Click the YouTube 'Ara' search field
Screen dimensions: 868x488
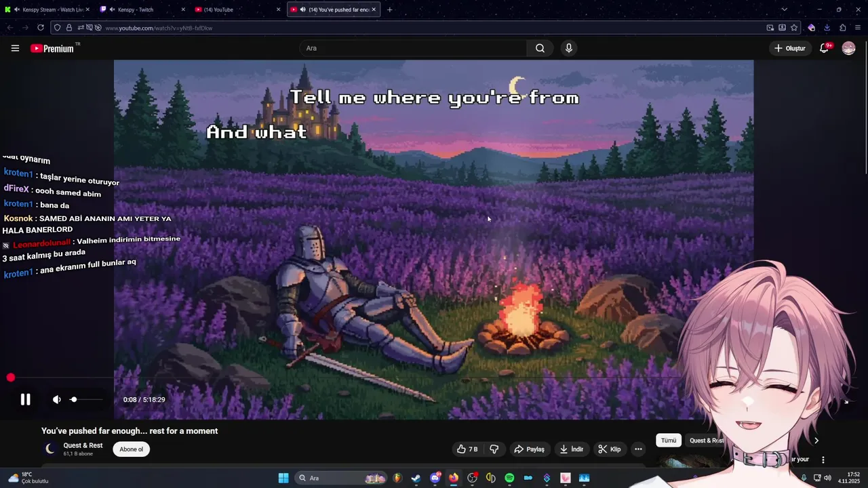(x=413, y=48)
